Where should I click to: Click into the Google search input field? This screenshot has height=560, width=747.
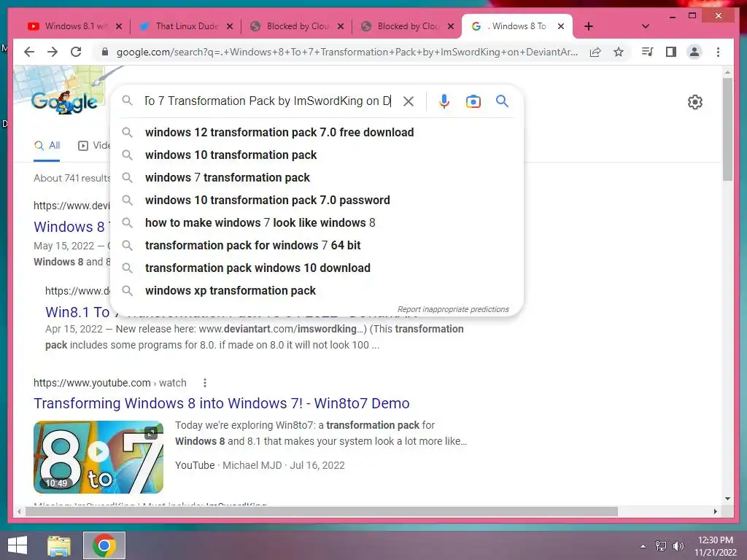267,101
